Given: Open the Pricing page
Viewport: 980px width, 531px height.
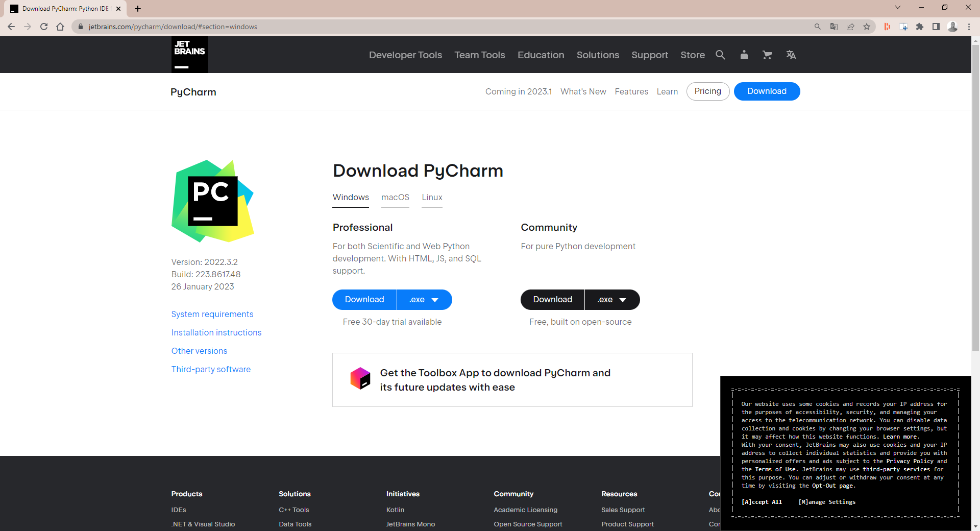Looking at the screenshot, I should pyautogui.click(x=708, y=91).
